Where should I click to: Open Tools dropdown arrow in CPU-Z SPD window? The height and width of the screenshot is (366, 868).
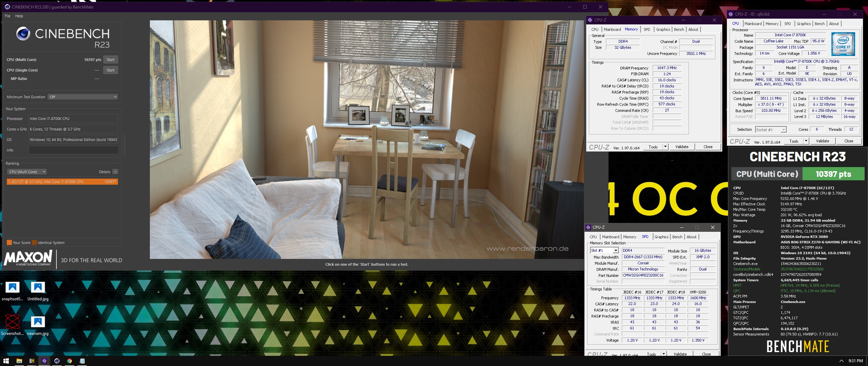click(664, 354)
